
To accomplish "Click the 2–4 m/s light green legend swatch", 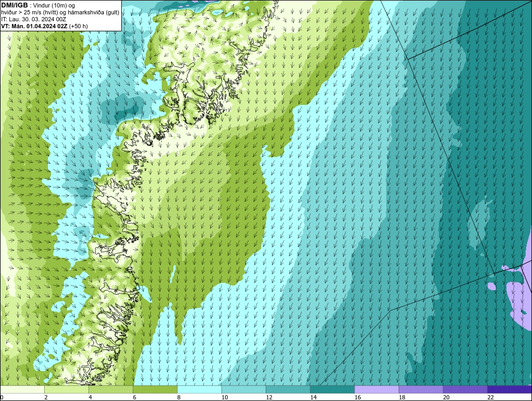I will 66,389.
